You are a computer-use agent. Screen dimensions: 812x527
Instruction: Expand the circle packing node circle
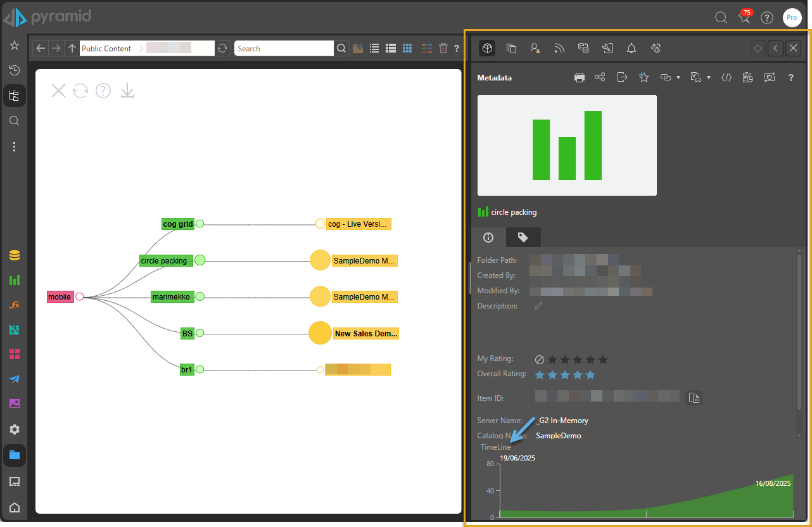click(x=200, y=260)
